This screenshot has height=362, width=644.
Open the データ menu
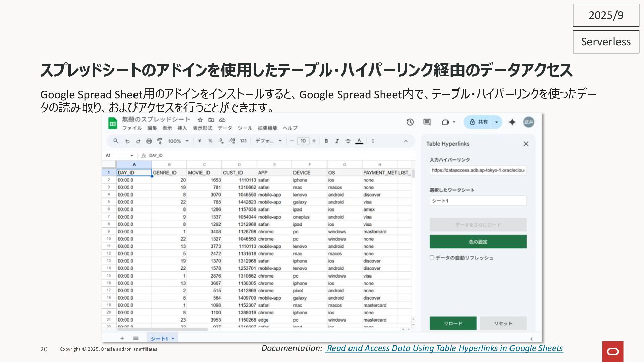point(225,128)
